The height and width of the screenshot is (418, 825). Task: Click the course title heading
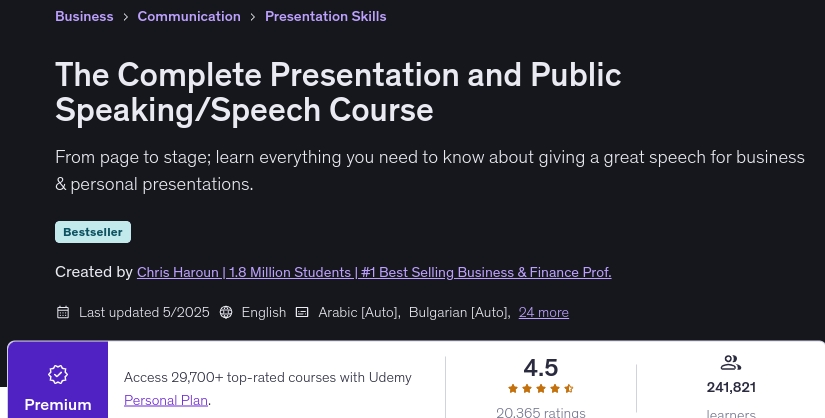click(338, 92)
